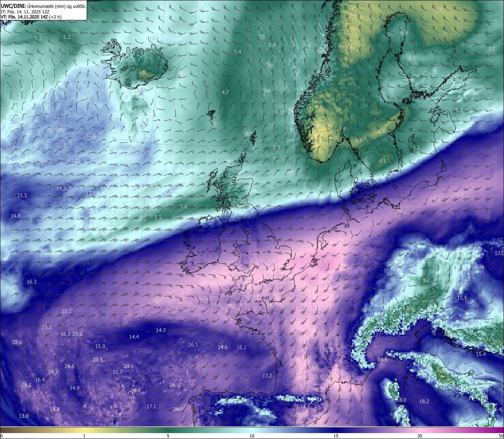Click the 8.4 value on the map
Screen dimensions: 504x439
click(267, 91)
